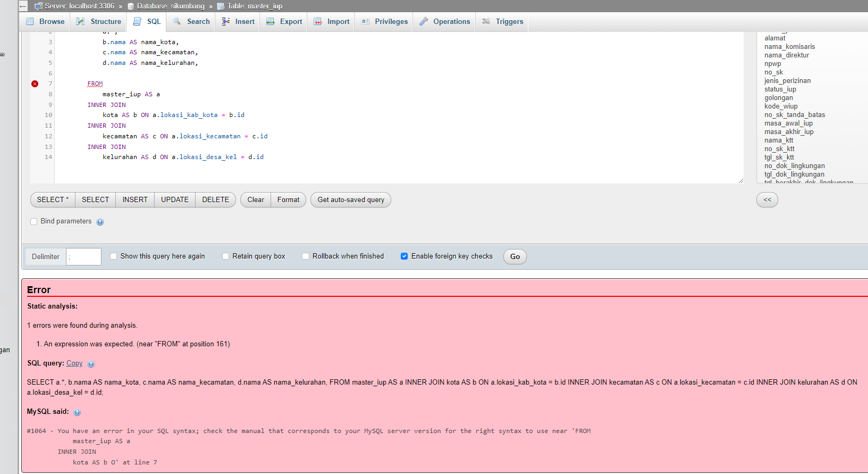Click the Format button
The image size is (868, 474).
pos(288,200)
